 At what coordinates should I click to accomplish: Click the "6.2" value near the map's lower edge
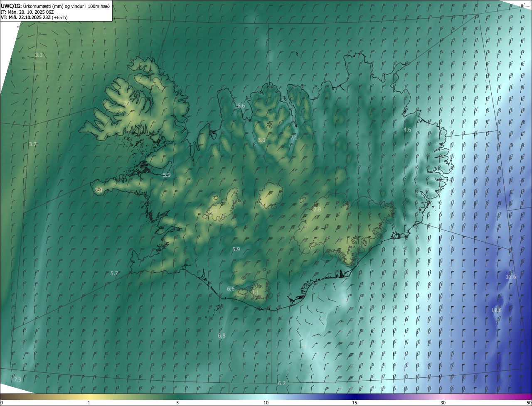[282, 383]
